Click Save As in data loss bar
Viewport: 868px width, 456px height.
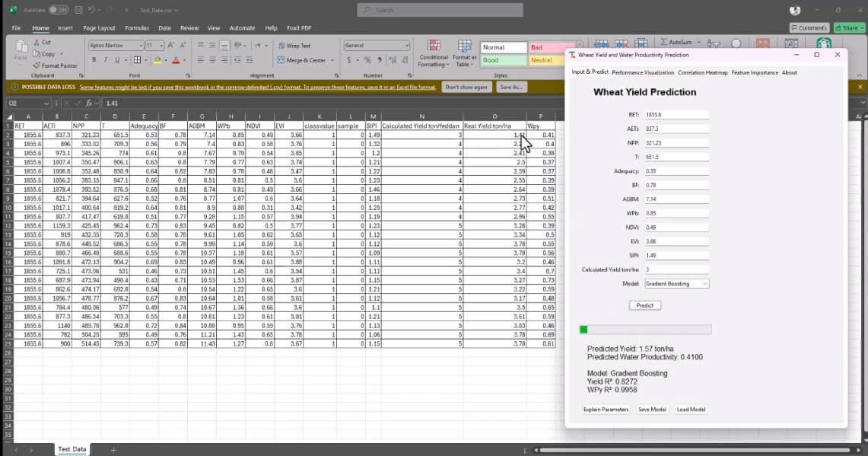(510, 87)
